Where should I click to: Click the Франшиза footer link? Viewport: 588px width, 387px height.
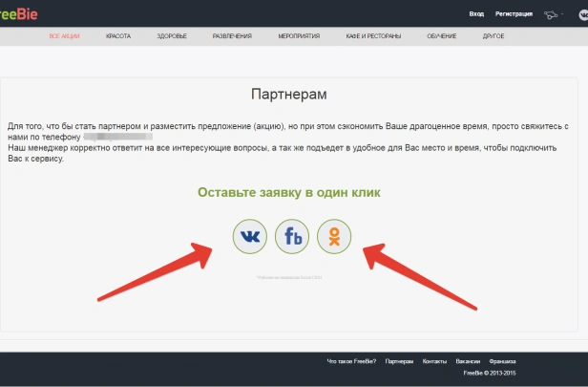point(502,361)
